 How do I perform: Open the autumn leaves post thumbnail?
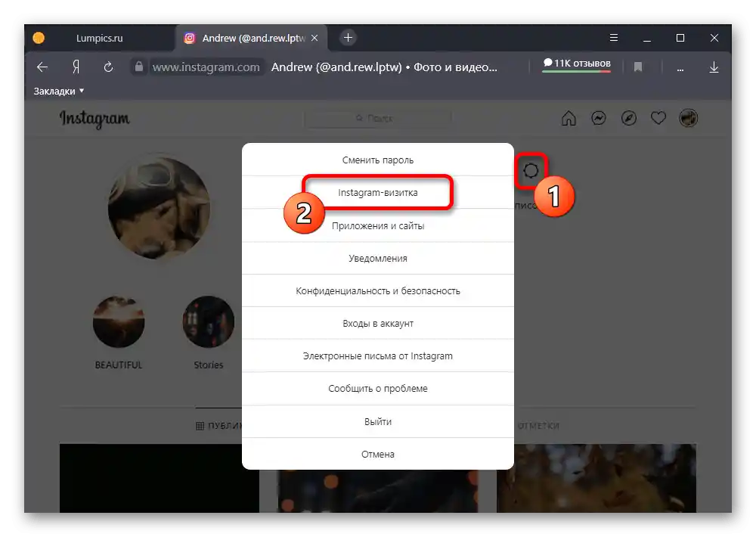(x=596, y=478)
